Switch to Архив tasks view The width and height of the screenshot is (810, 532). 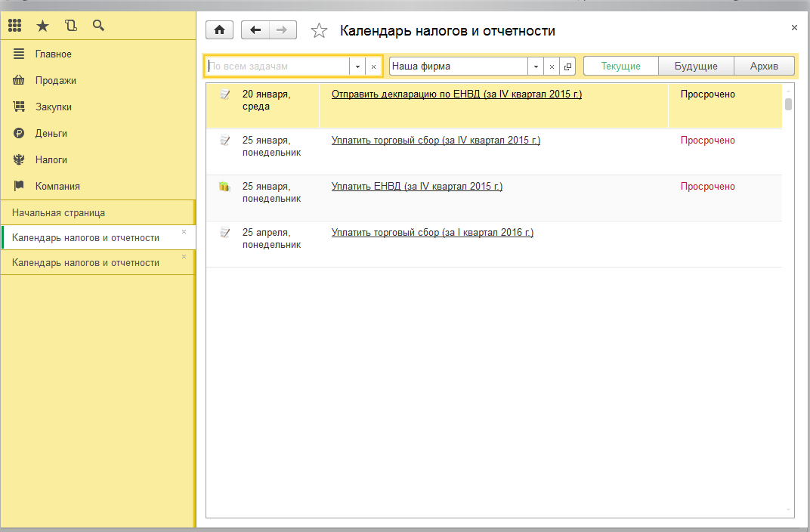(x=764, y=66)
